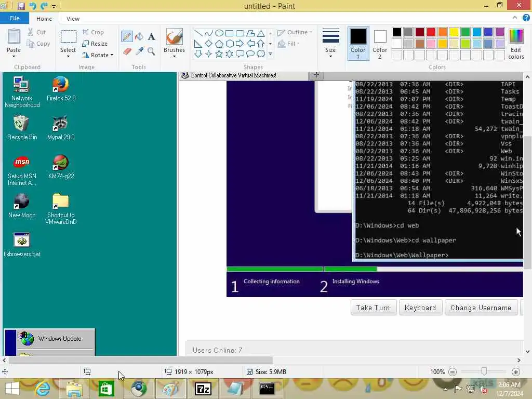This screenshot has height=399, width=532.
Task: Click the Brushes button
Action: (x=175, y=41)
